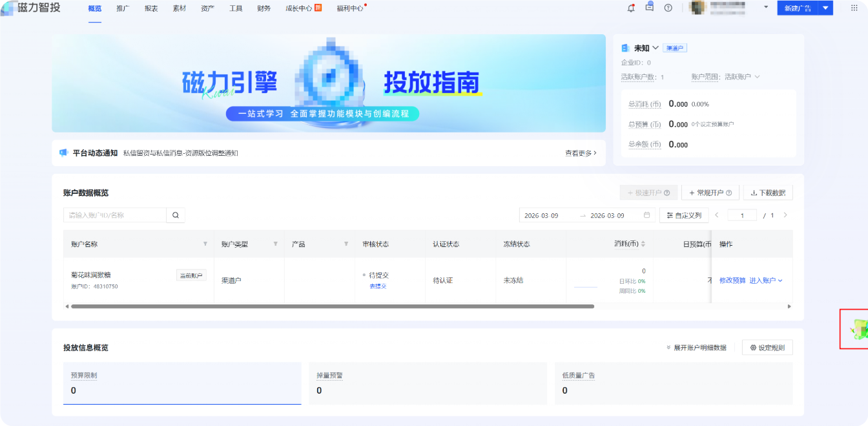
Task: Open the calendar icon in date range
Action: [647, 215]
